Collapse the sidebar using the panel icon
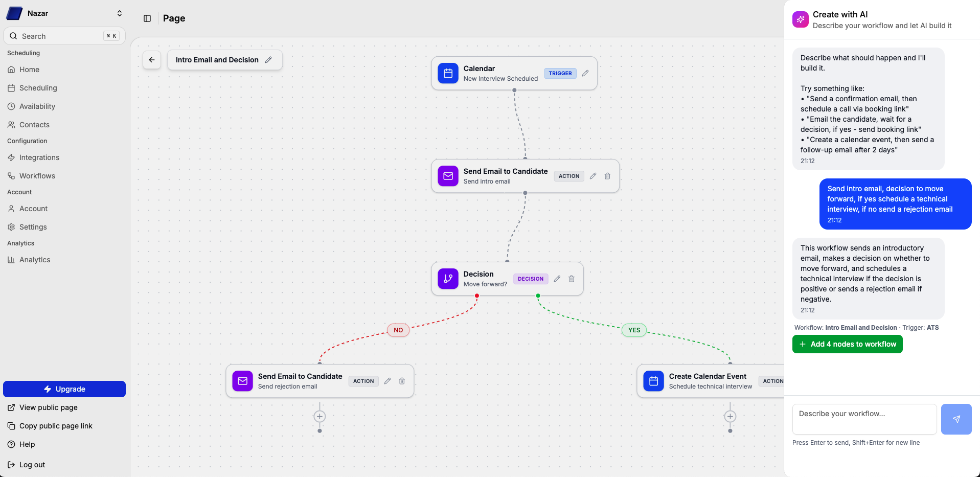Viewport: 980px width, 477px height. (147, 18)
